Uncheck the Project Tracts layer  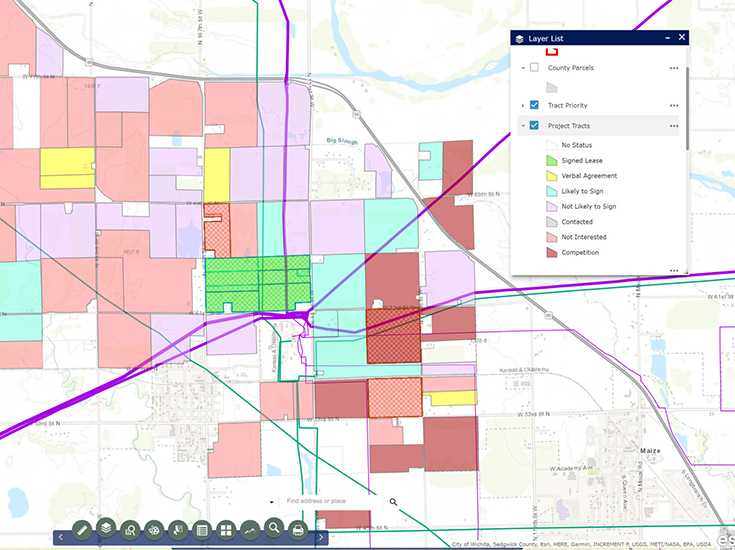[x=534, y=126]
